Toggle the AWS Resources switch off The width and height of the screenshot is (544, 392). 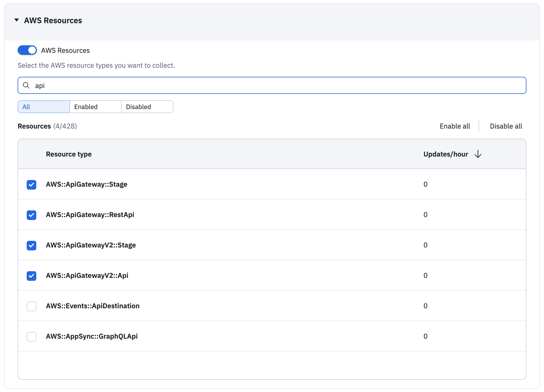[x=27, y=50]
